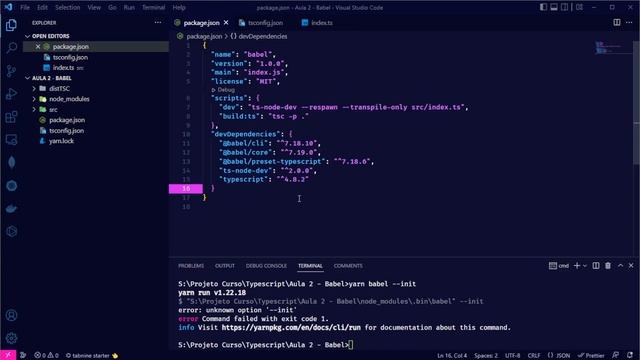Click the feedback icon in status bar
Viewport: 640px width, 360px height.
(x=616, y=356)
